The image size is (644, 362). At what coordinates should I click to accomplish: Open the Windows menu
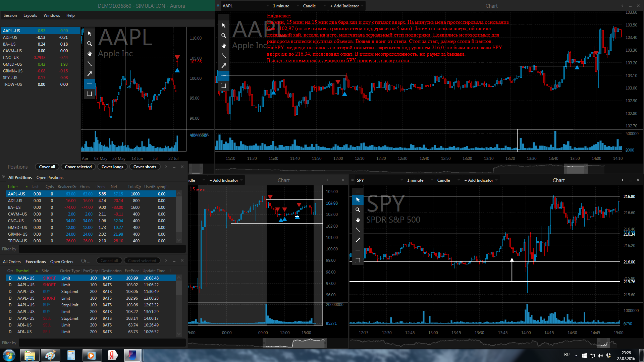point(52,15)
